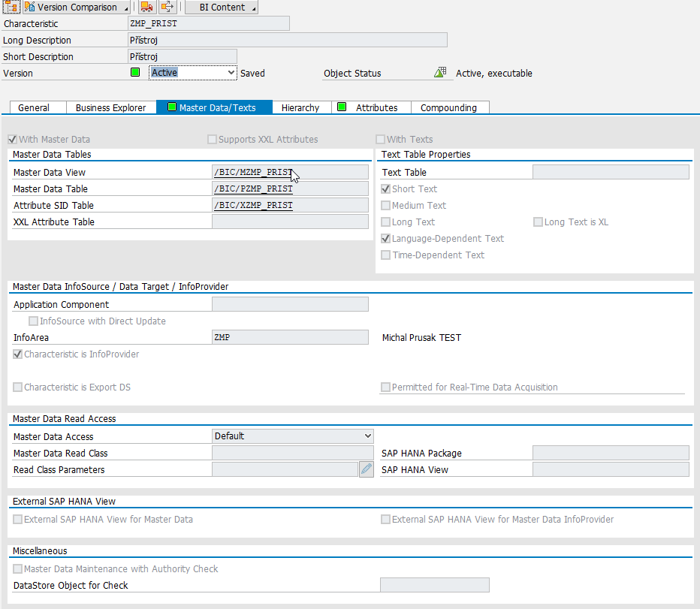Check Supports XXL Attributes option
The image size is (700, 609).
pyautogui.click(x=212, y=140)
